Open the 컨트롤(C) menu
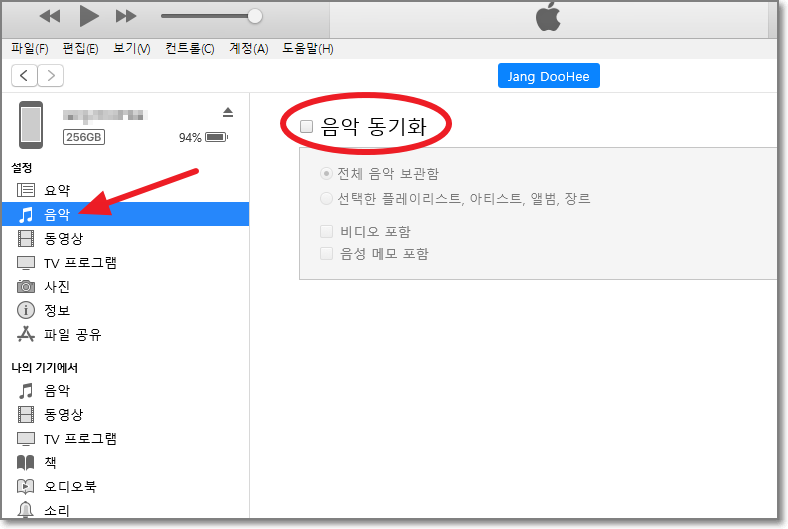This screenshot has height=529, width=788. click(190, 49)
